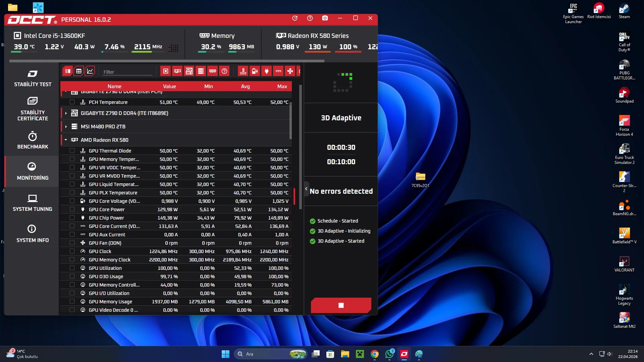This screenshot has height=362, width=644.
Task: Toggle the motherboard sensor filter icon
Action: (189, 71)
